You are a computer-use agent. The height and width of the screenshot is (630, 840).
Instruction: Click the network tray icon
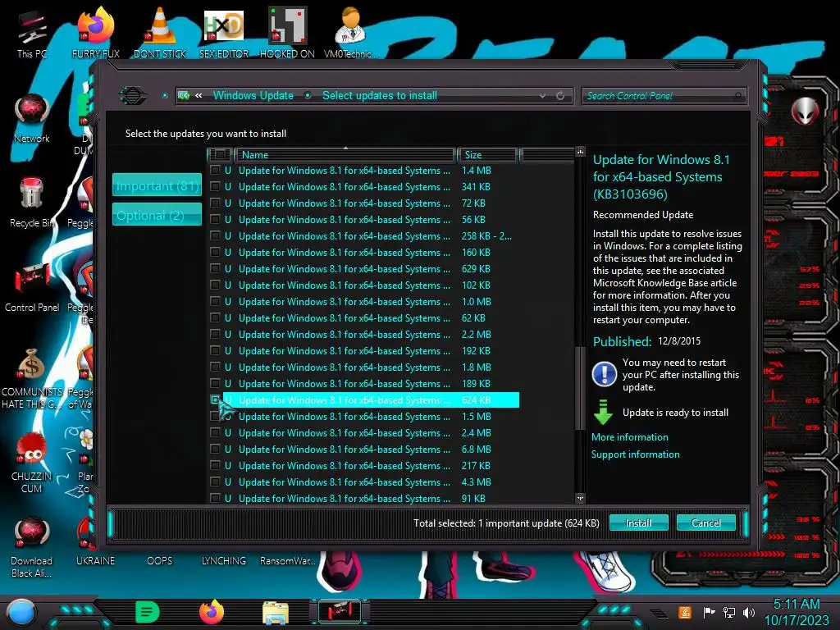point(729,612)
